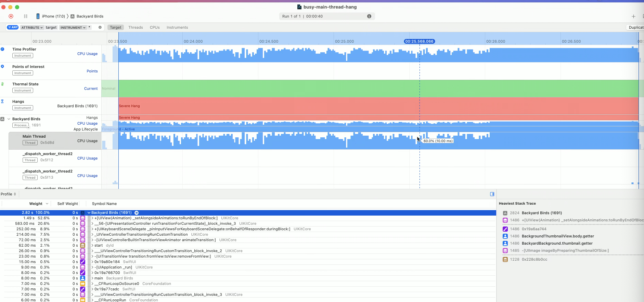Toggle the ANY filter match pill
Image resolution: width=644 pixels, height=302 pixels.
click(13, 27)
